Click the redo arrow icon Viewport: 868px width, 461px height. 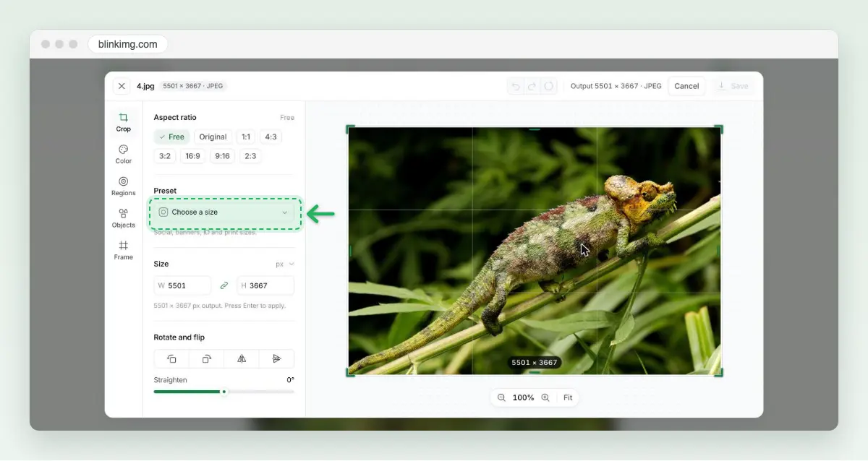532,86
